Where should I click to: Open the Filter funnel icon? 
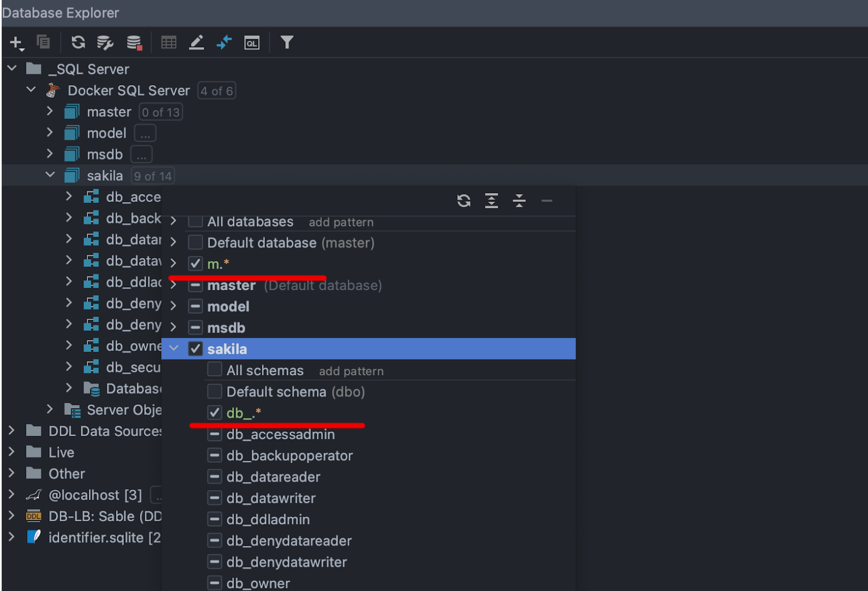tap(287, 42)
